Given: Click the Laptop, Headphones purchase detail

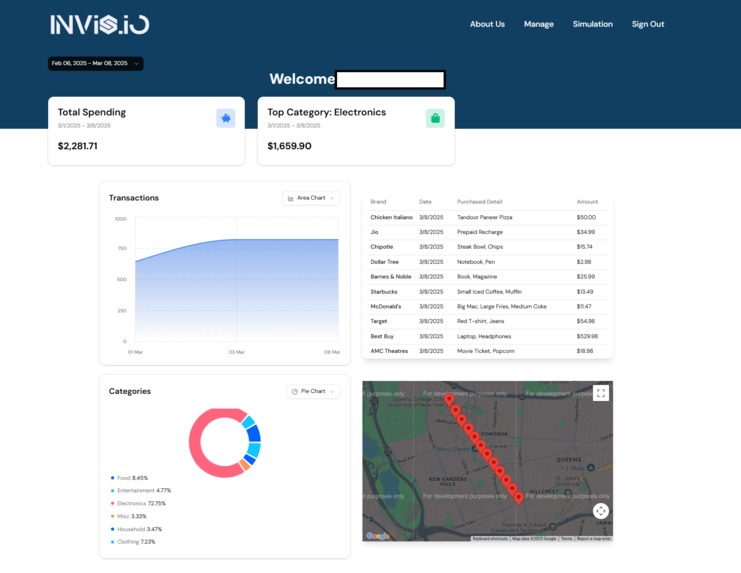Looking at the screenshot, I should pyautogui.click(x=484, y=336).
